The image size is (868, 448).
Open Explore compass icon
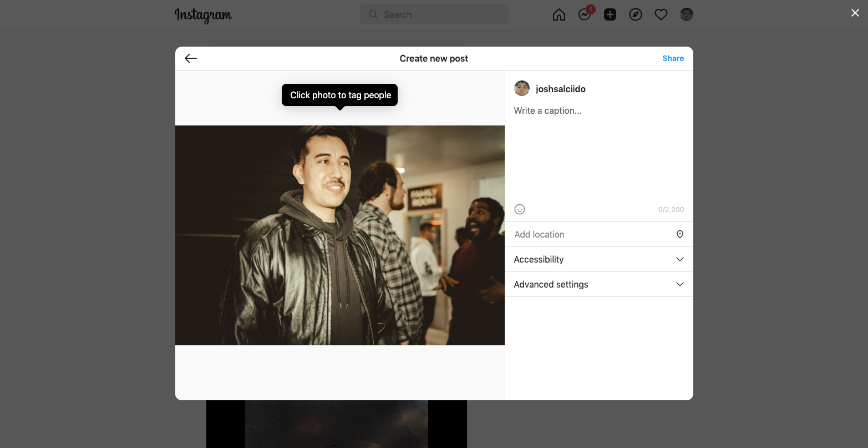pyautogui.click(x=636, y=15)
